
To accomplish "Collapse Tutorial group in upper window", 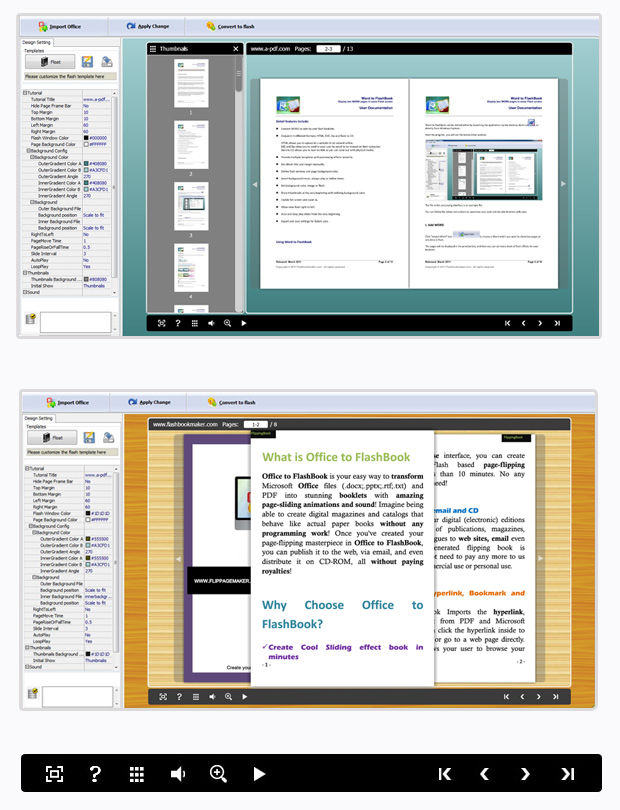I will pyautogui.click(x=25, y=93).
